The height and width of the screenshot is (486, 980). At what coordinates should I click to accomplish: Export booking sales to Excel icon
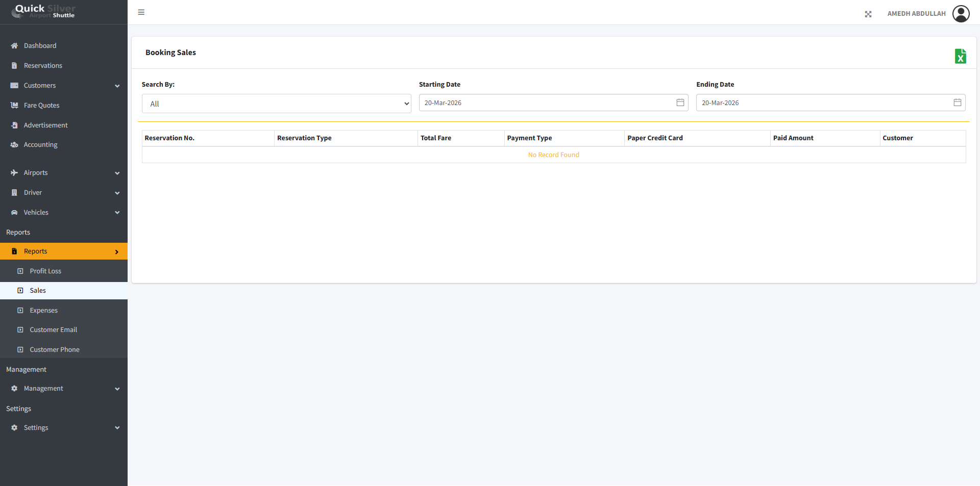click(x=960, y=56)
